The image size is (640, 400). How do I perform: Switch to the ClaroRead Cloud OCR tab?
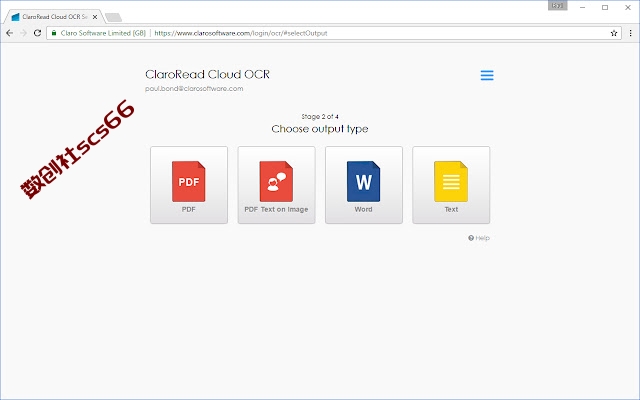click(x=53, y=17)
